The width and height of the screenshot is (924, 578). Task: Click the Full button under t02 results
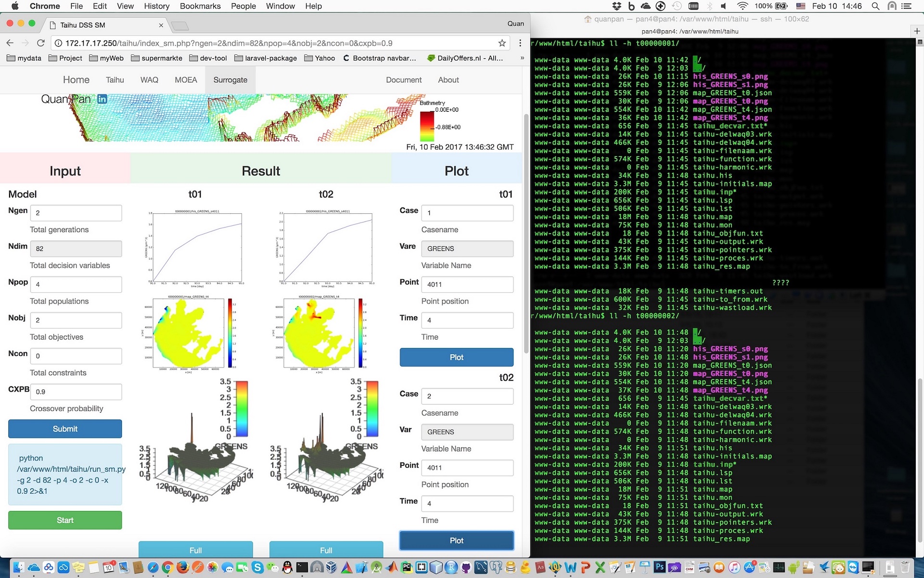point(326,550)
